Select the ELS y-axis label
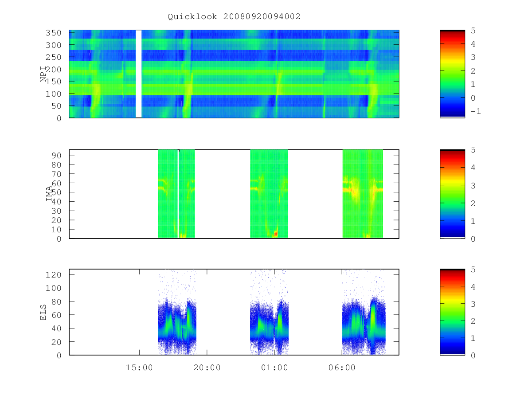 tap(43, 312)
